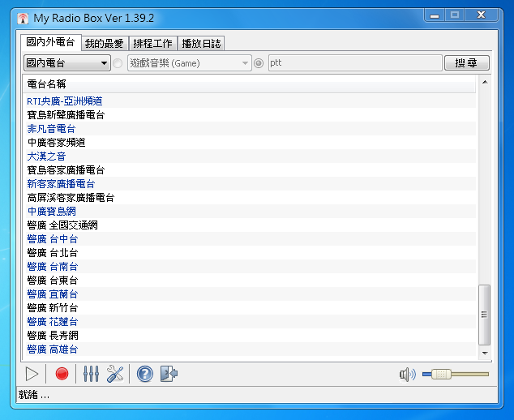Select the radio button beside search field

[259, 63]
